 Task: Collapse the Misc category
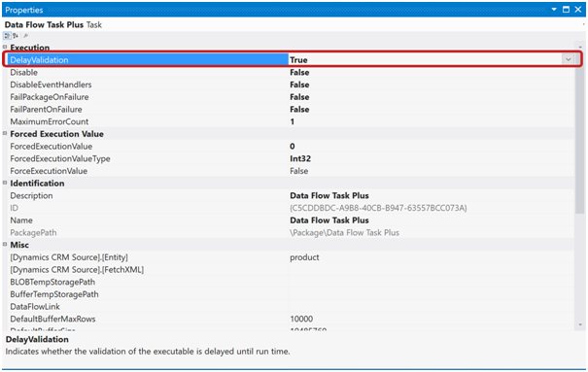point(5,244)
